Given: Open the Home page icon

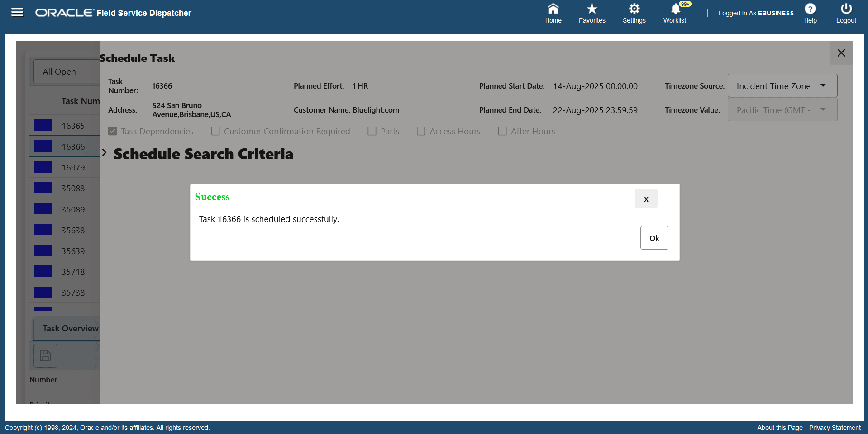Looking at the screenshot, I should click(x=553, y=13).
